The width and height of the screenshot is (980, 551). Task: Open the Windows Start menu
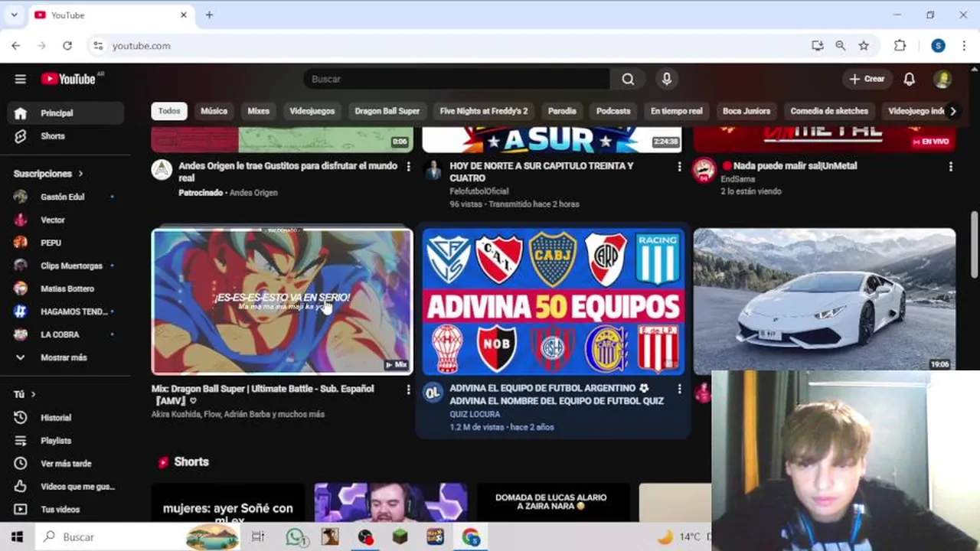[x=17, y=536]
